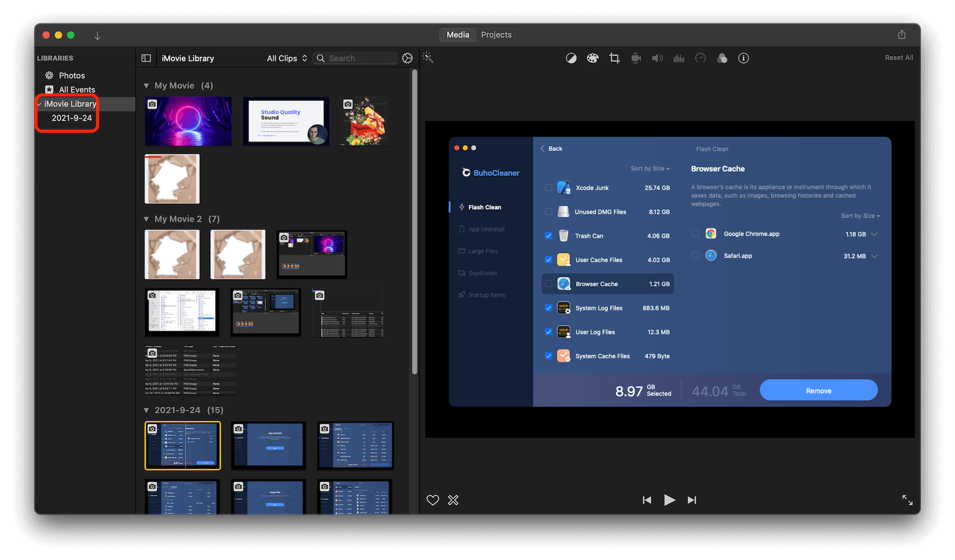The height and width of the screenshot is (560, 955).
Task: Select All Events star icon
Action: coord(50,89)
